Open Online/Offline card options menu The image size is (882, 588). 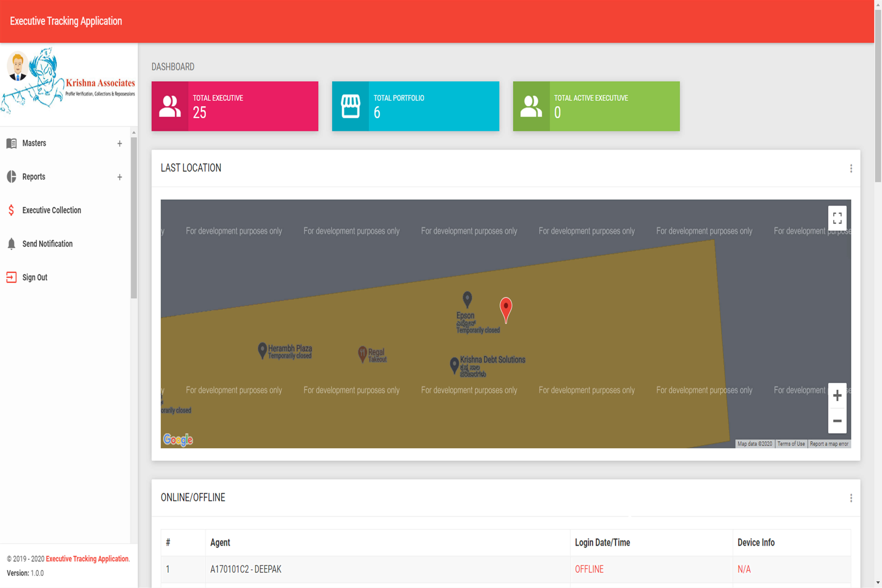(x=851, y=498)
